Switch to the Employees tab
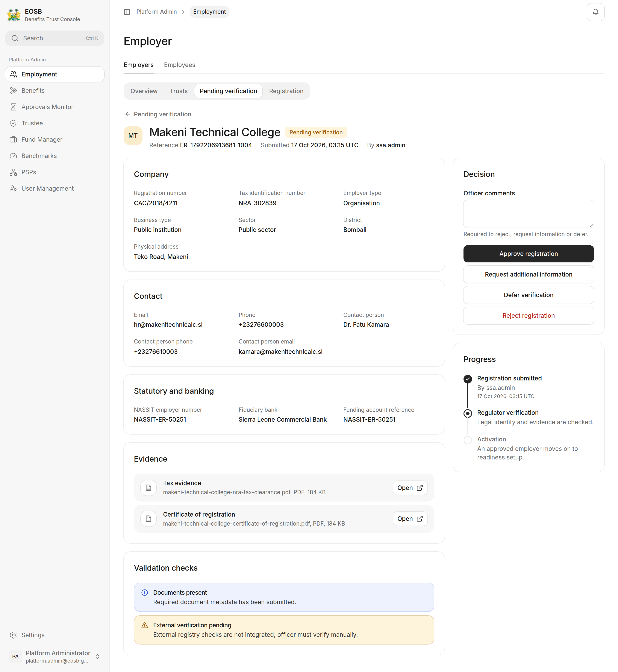 pyautogui.click(x=180, y=65)
